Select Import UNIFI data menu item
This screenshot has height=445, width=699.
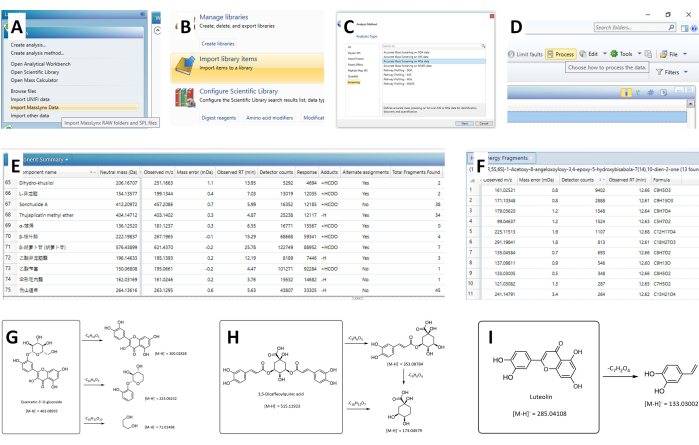30,99
